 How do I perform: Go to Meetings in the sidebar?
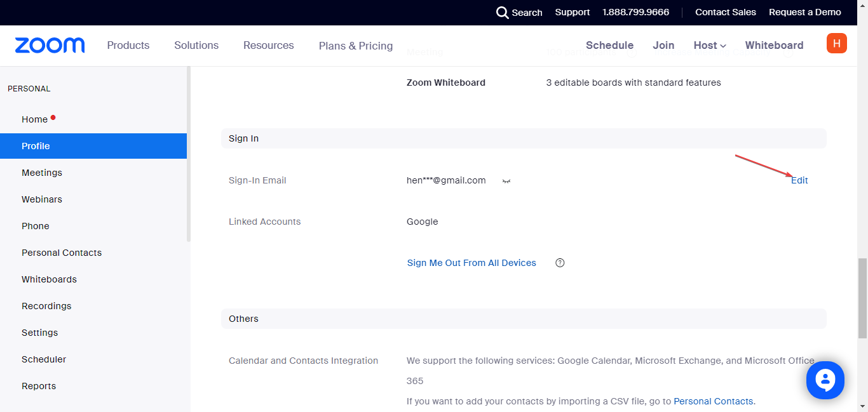pos(42,173)
